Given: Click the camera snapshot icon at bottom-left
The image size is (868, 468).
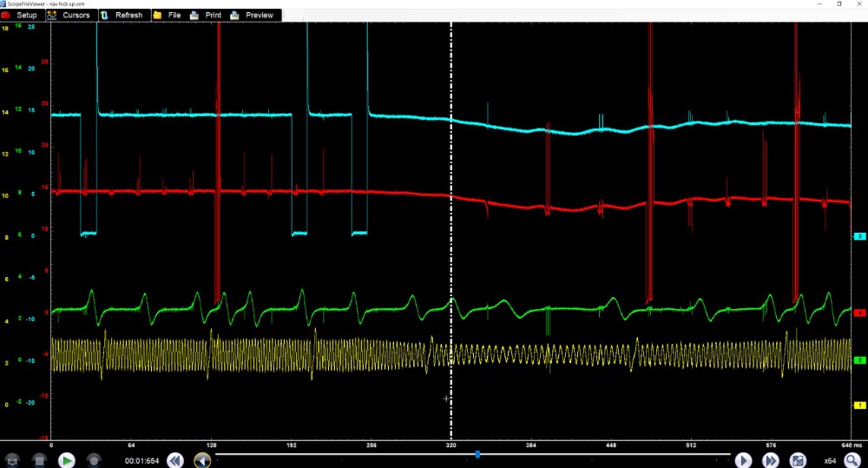Looking at the screenshot, I should [12, 460].
